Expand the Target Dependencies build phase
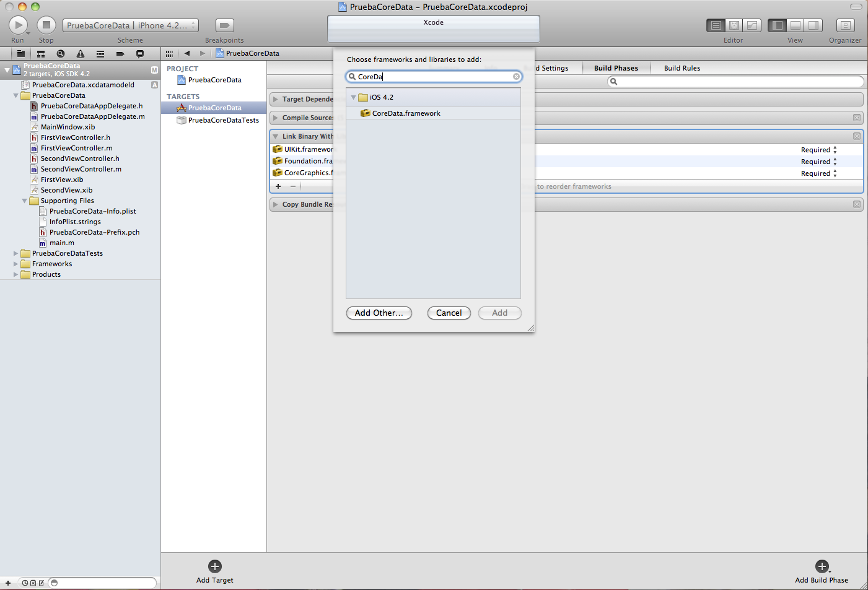 [x=276, y=99]
